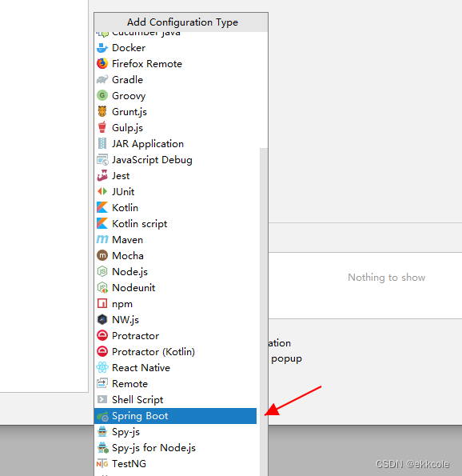
Task: Click the Docker whale icon
Action: [x=102, y=48]
